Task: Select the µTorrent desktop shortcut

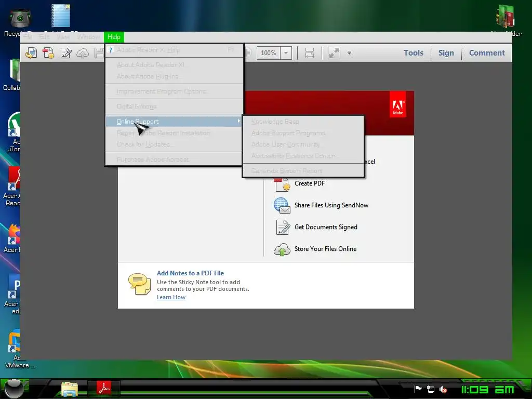Action: pyautogui.click(x=12, y=132)
